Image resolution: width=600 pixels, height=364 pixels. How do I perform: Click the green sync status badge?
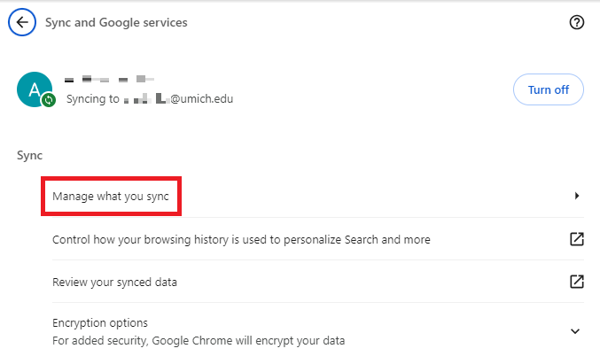[x=49, y=101]
